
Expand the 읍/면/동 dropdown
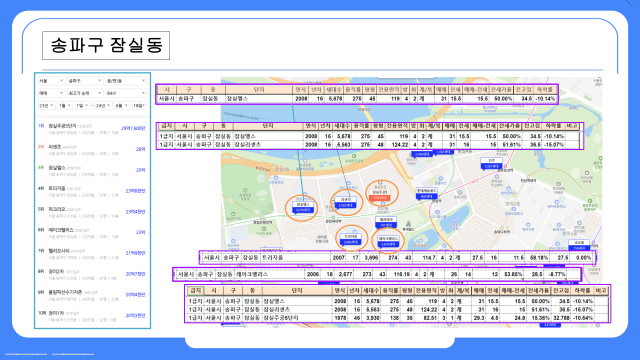point(126,81)
